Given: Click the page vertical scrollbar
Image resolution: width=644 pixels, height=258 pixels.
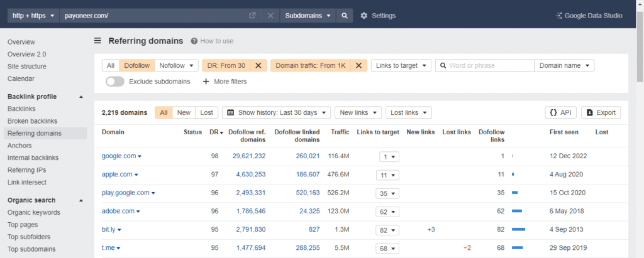Looking at the screenshot, I should click(640, 46).
